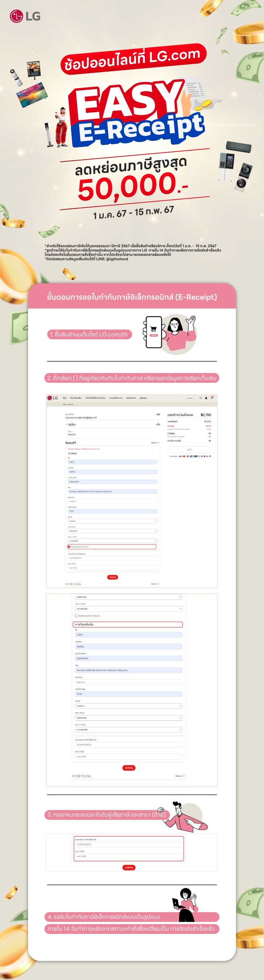
Task: Click red confirm button in second checkout screenshot
Action: (129, 768)
